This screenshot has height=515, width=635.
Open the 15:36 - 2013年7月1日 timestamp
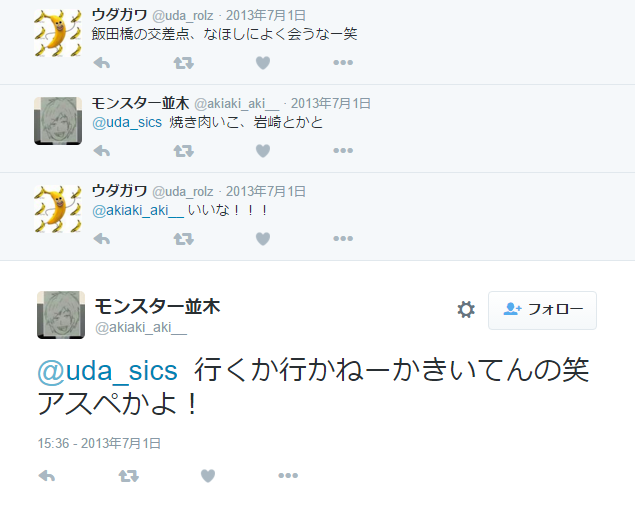tap(99, 443)
